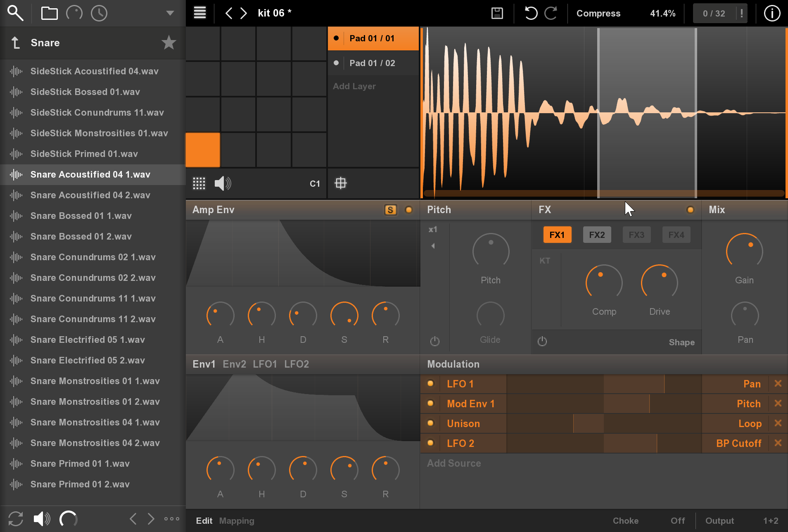Viewport: 788px width, 532px height.
Task: Open the folder browser icon
Action: tap(49, 13)
